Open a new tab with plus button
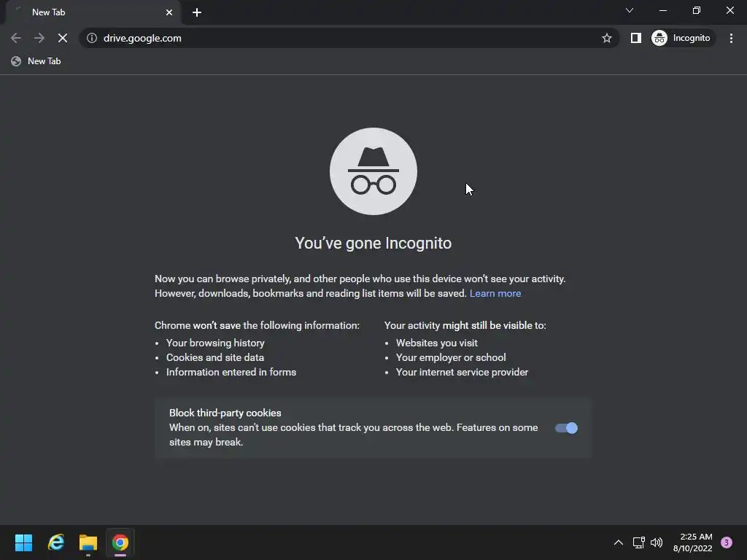Image resolution: width=747 pixels, height=560 pixels. click(197, 12)
